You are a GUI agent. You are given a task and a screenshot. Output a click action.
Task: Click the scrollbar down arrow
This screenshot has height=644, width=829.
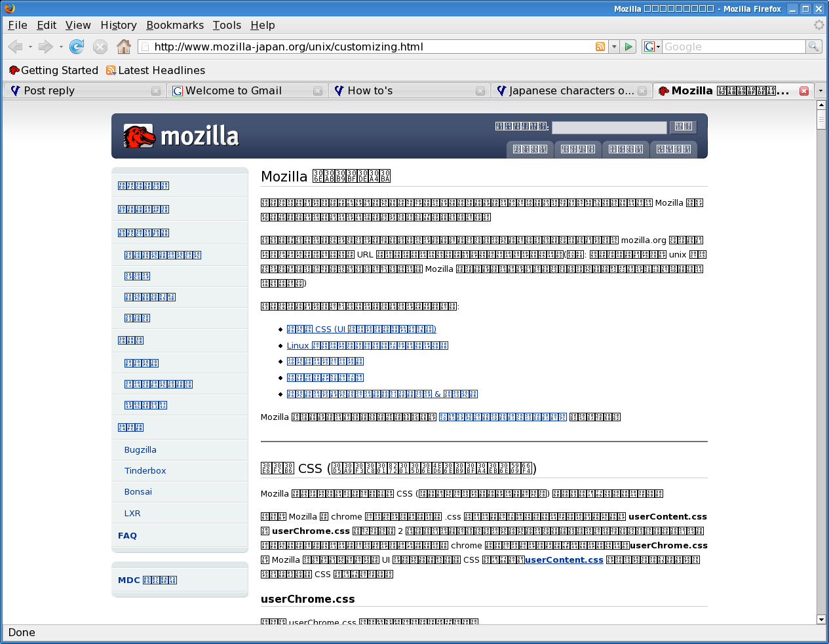[x=821, y=619]
